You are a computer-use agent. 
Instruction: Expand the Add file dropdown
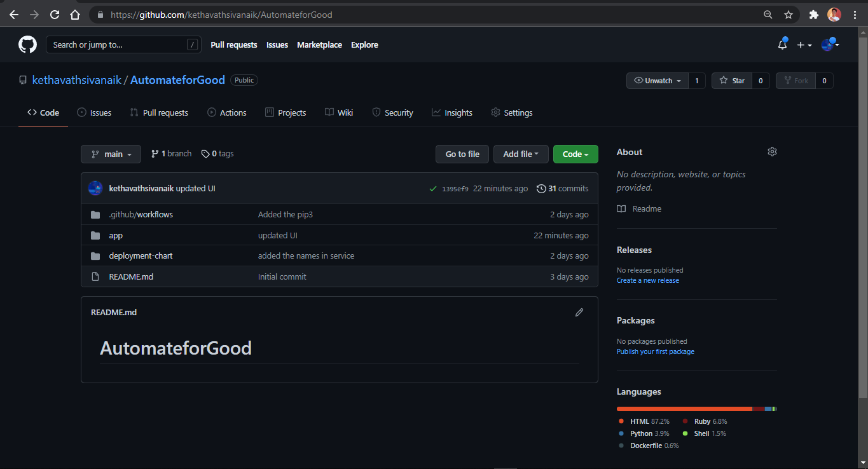coord(521,154)
